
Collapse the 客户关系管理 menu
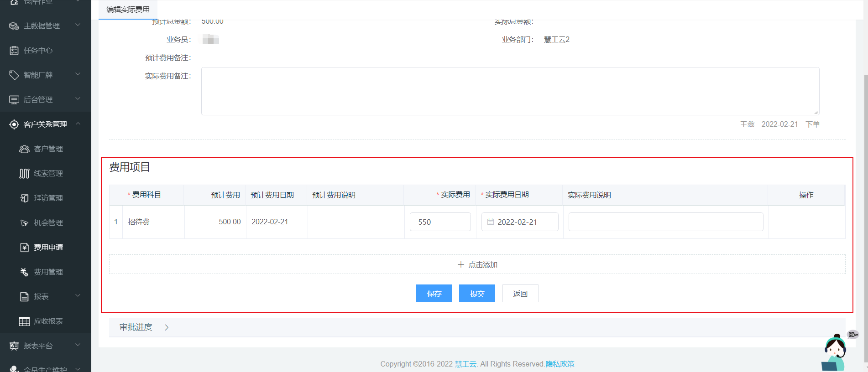click(78, 124)
